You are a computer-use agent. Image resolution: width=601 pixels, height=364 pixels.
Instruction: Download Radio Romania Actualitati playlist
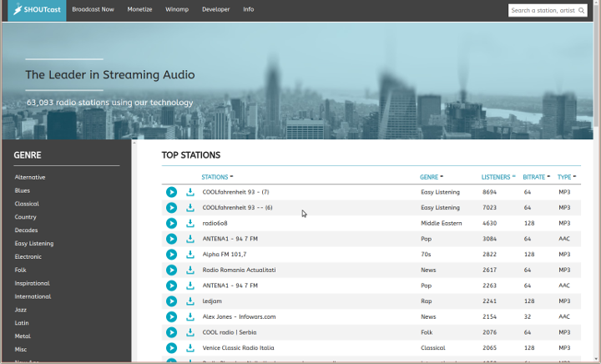pyautogui.click(x=190, y=270)
